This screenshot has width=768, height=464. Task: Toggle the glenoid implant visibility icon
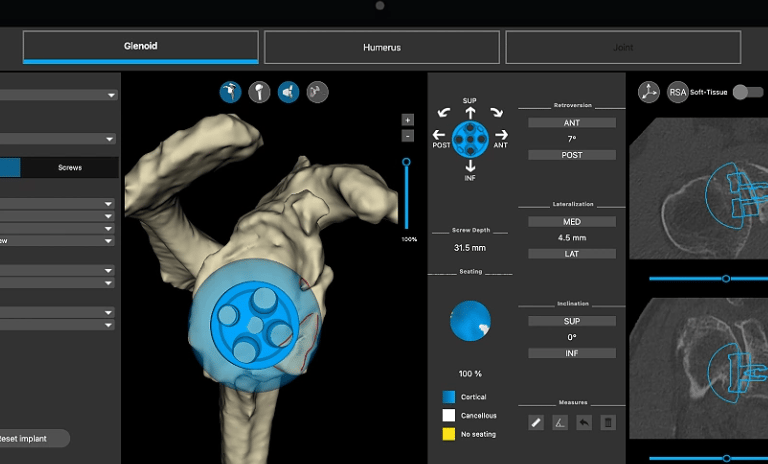coord(288,92)
